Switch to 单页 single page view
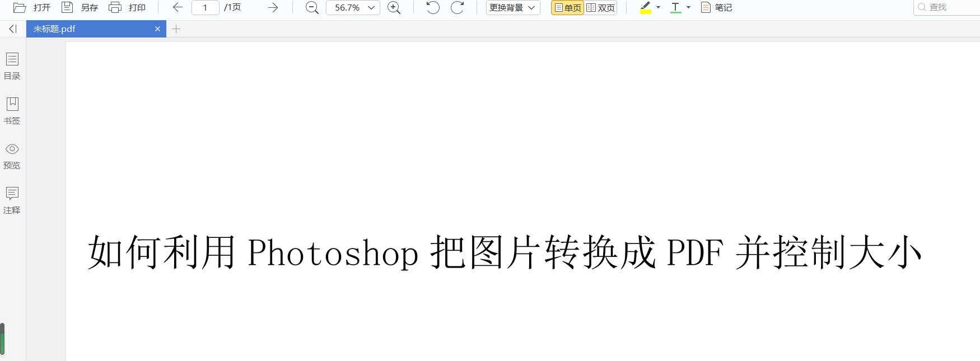Screen dimensions: 980x361 tap(567, 7)
